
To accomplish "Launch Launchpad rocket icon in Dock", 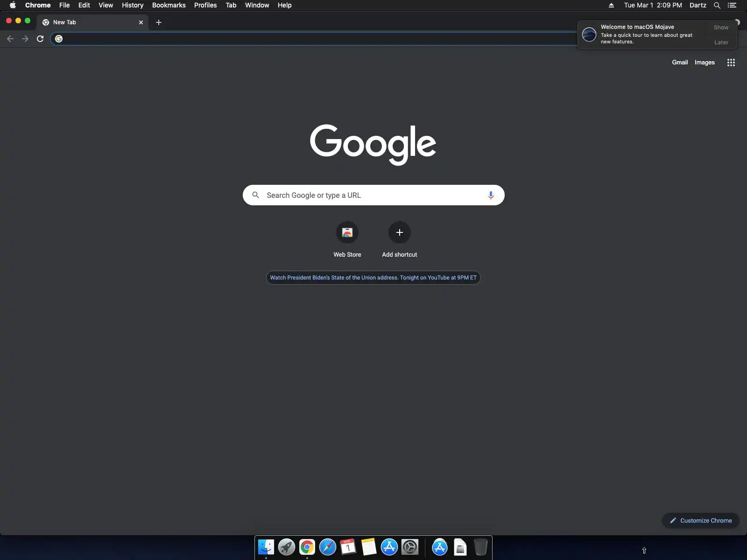I will tap(287, 547).
